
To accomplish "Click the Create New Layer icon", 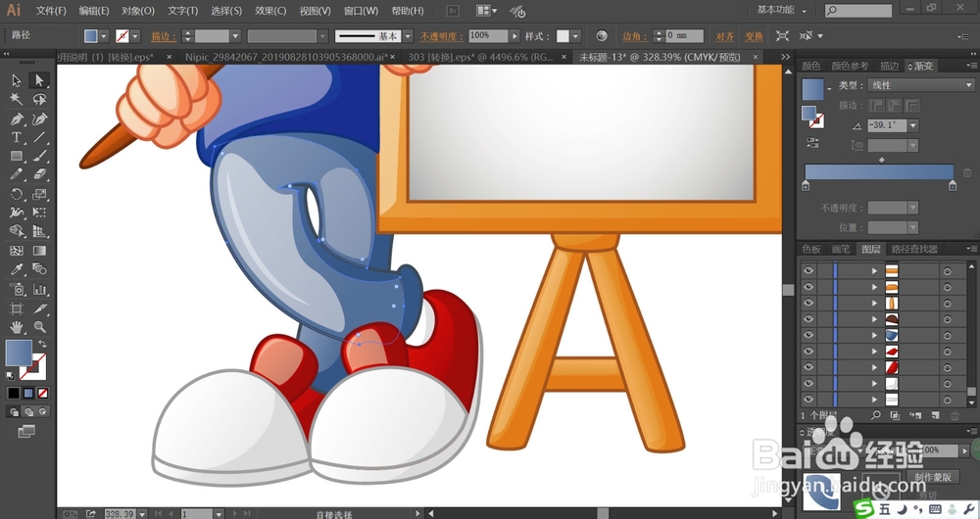I will coord(935,414).
